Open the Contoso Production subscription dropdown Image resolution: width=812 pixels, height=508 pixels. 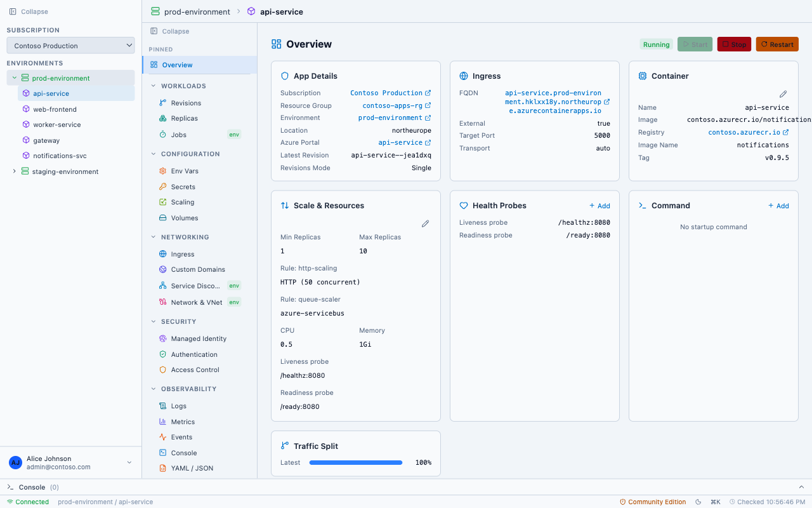coord(70,45)
